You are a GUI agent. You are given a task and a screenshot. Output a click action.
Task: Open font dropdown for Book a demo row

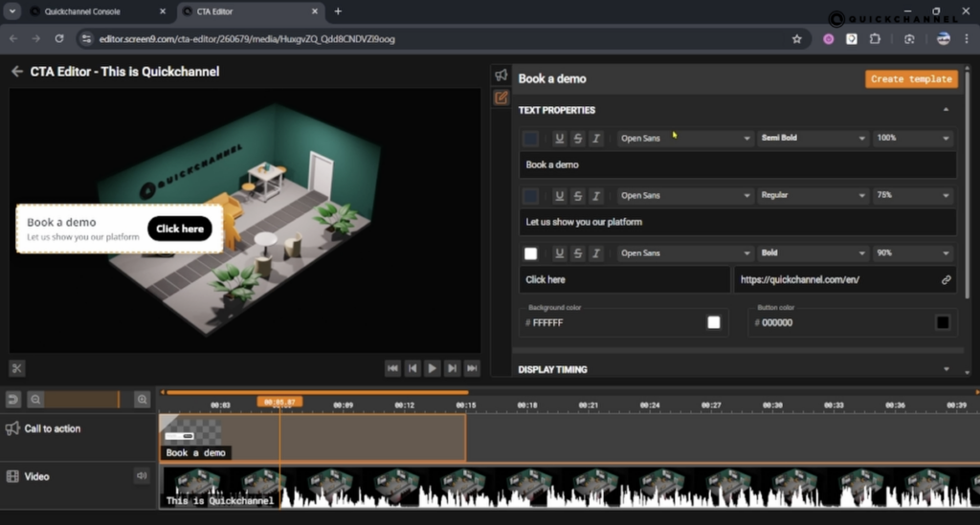[x=685, y=138]
